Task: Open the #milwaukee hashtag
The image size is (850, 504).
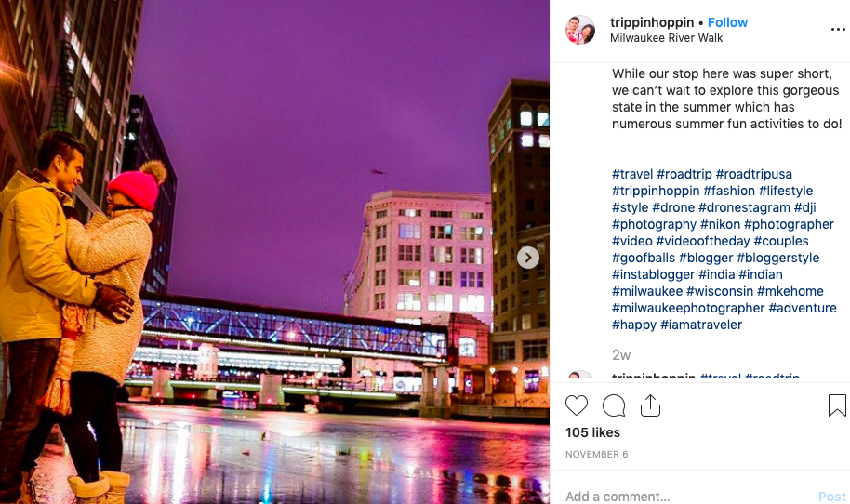Action: (646, 291)
